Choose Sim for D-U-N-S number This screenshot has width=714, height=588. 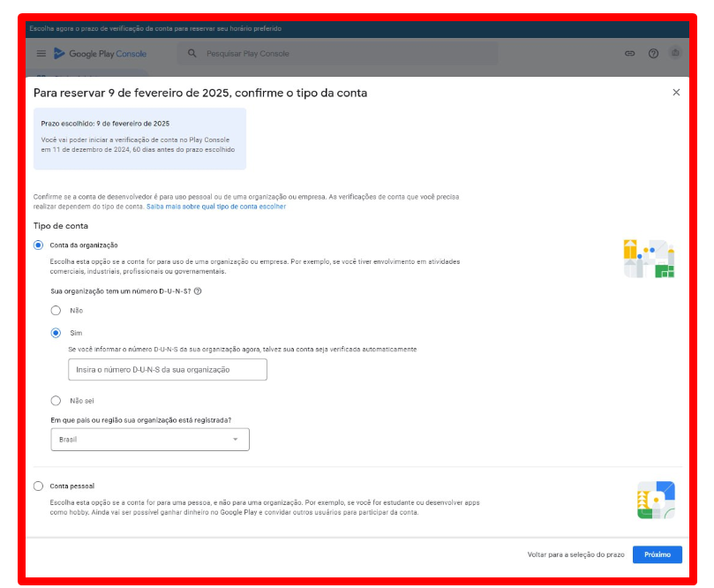[x=56, y=333]
